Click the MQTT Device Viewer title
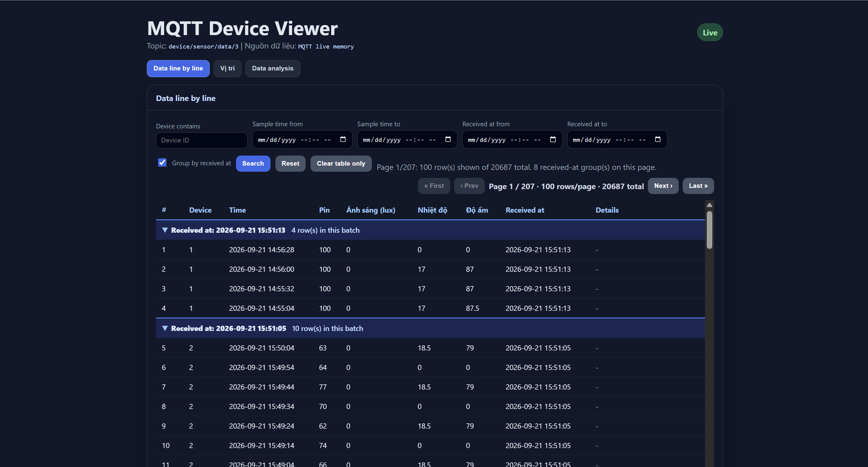The height and width of the screenshot is (467, 868). [243, 28]
